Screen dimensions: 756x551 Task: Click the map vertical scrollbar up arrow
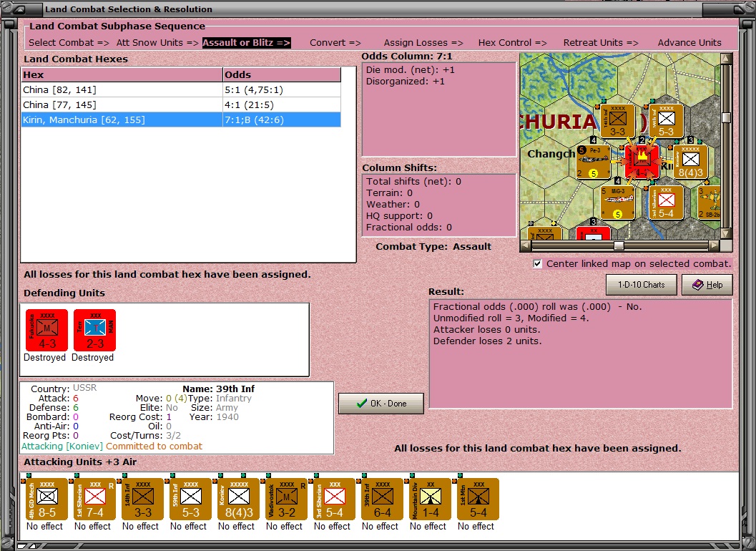726,59
